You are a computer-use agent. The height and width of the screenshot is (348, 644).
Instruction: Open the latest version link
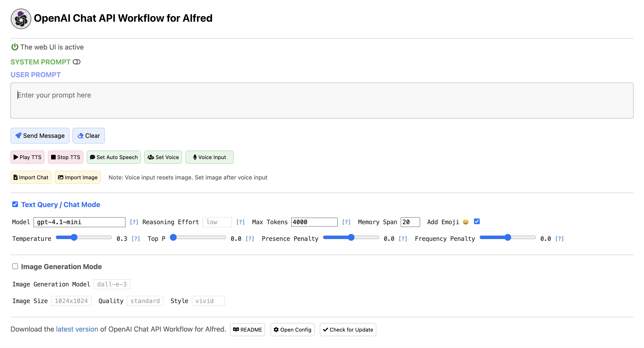(x=77, y=329)
